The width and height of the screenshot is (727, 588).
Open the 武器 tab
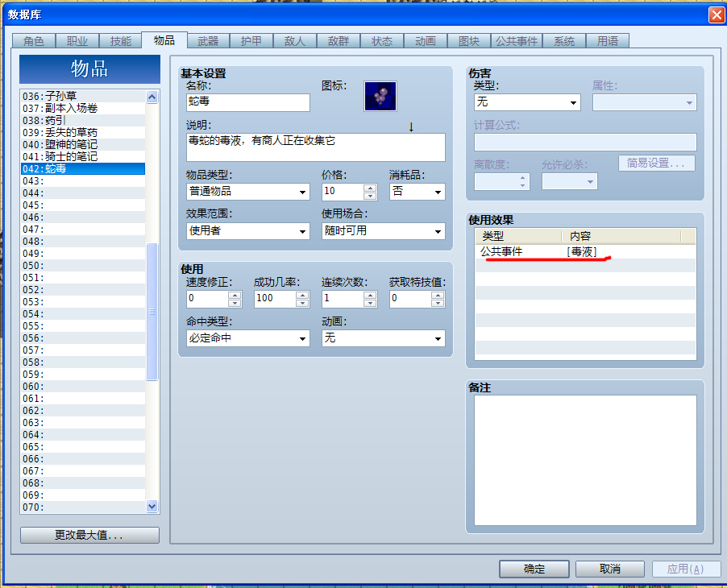pyautogui.click(x=208, y=41)
